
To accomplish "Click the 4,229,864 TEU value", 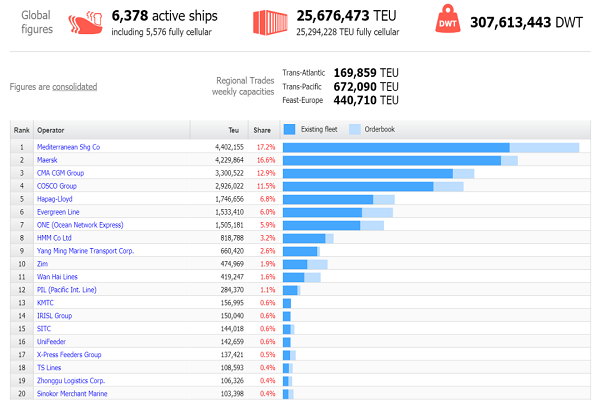I will (229, 160).
